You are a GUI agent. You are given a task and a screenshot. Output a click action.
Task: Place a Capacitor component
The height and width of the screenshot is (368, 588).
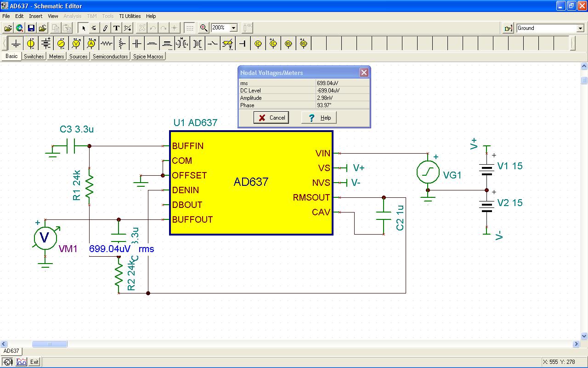[137, 44]
